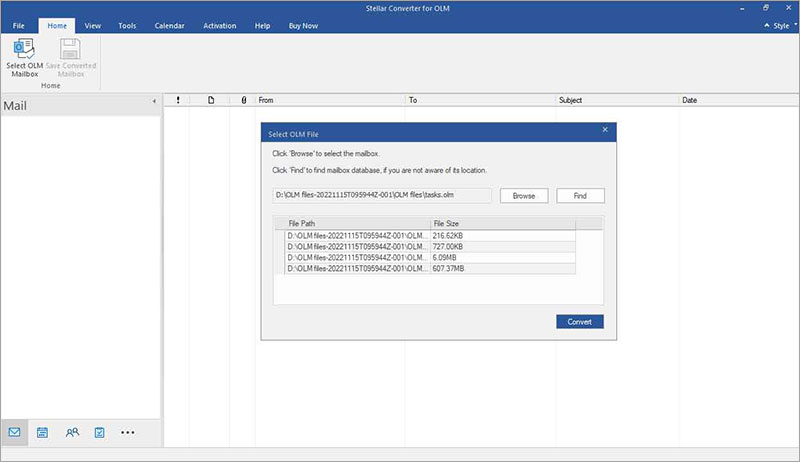Switch to the Home tab
The image size is (800, 462).
57,25
